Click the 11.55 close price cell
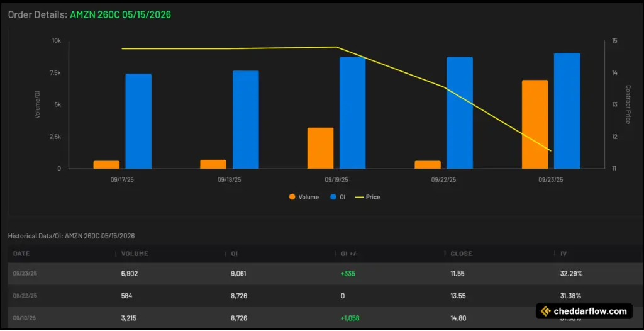Viewport: 644px width, 331px height. pyautogui.click(x=458, y=274)
